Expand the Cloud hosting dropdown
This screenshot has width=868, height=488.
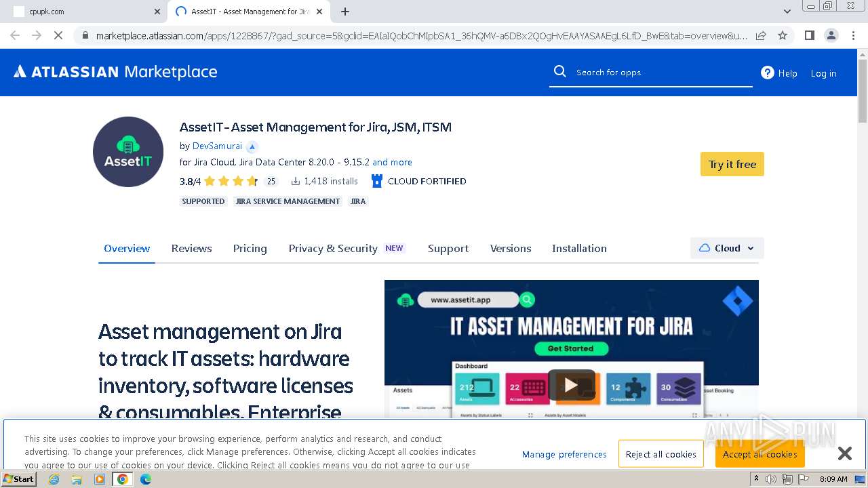point(727,248)
